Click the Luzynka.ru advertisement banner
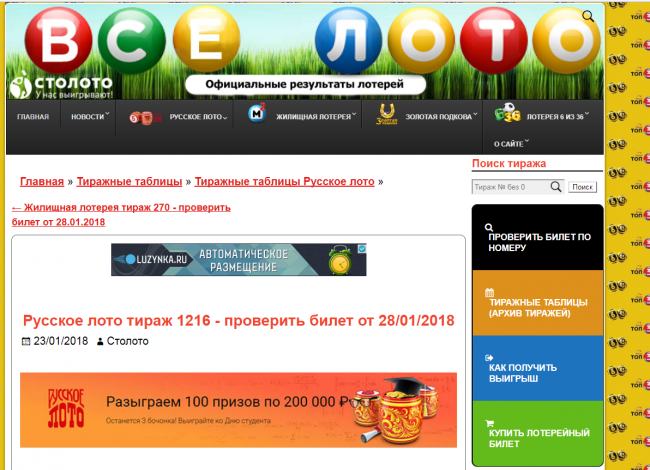This screenshot has height=470, width=650. (239, 259)
